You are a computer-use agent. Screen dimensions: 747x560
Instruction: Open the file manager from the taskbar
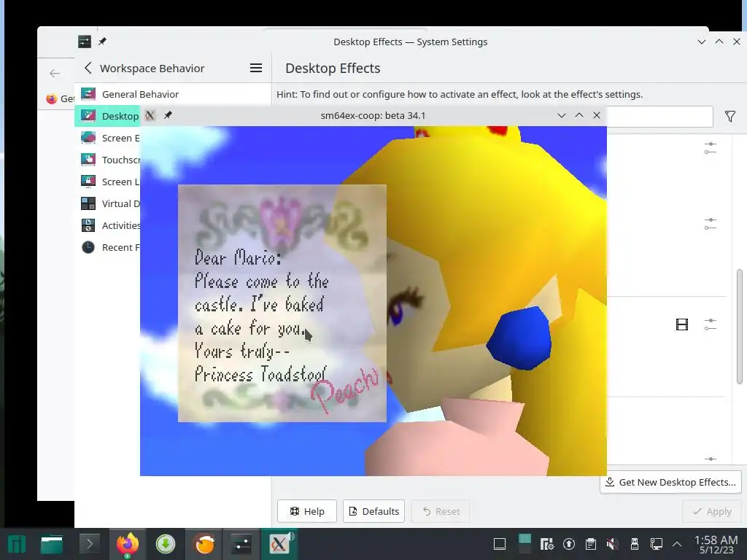[52, 544]
